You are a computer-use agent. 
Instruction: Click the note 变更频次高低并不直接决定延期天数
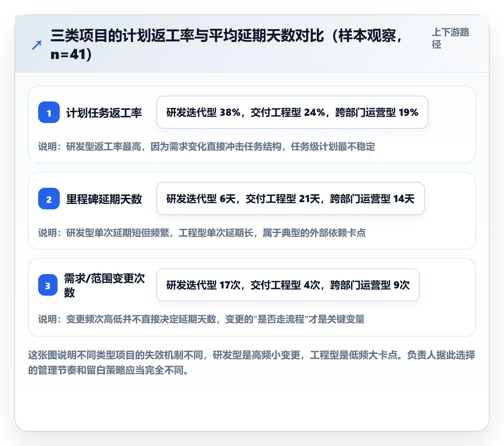pos(202,319)
